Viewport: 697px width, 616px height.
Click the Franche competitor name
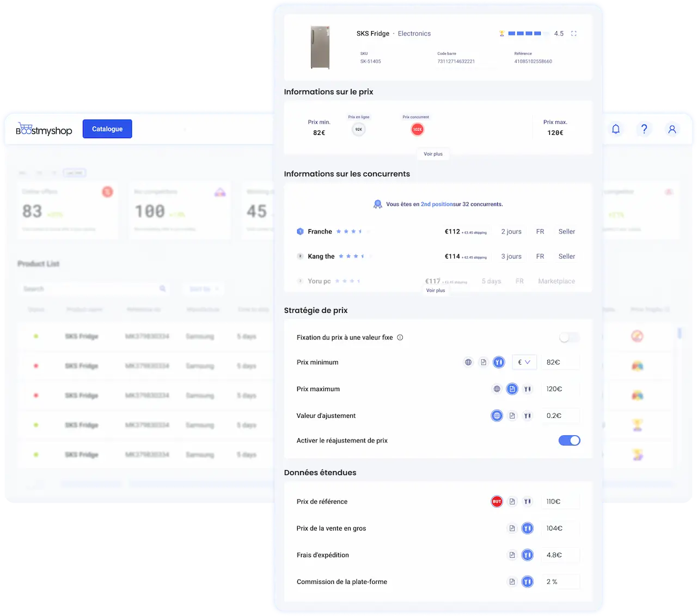click(320, 232)
